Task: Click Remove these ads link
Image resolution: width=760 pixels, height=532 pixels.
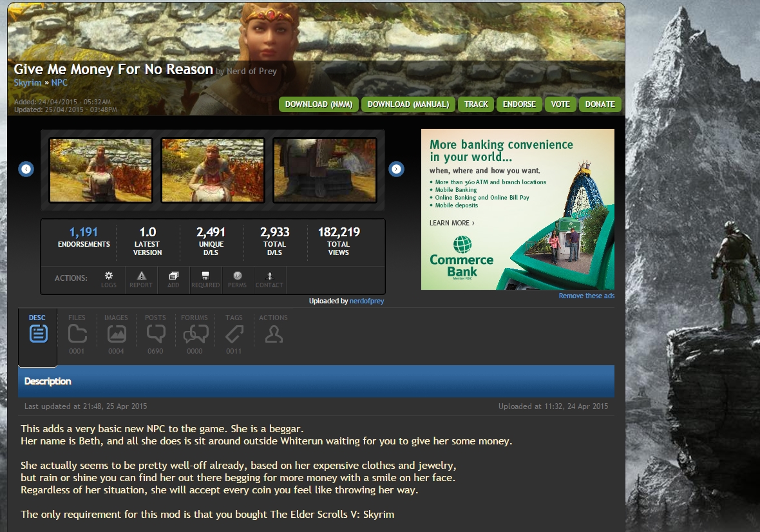Action: click(x=587, y=296)
